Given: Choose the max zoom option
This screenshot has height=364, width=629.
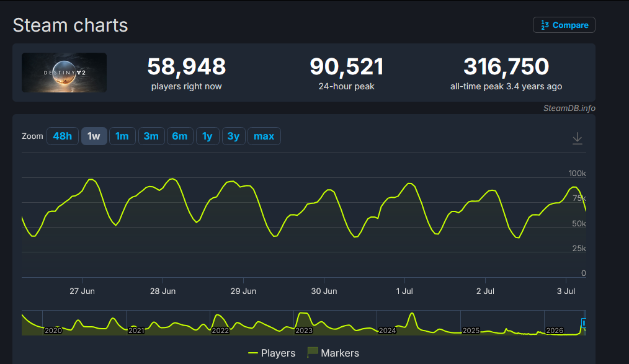Looking at the screenshot, I should (x=264, y=136).
